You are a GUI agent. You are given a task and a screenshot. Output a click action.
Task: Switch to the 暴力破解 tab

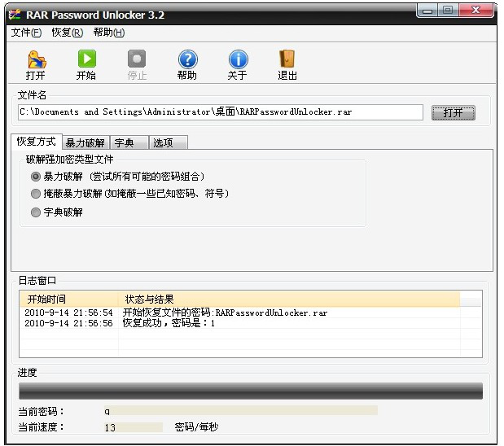pos(85,142)
